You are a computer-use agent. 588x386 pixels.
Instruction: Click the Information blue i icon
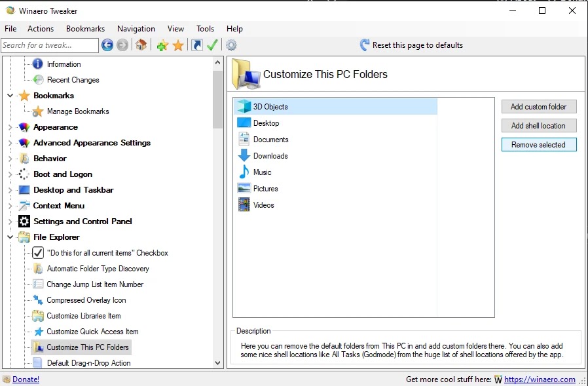tap(37, 64)
